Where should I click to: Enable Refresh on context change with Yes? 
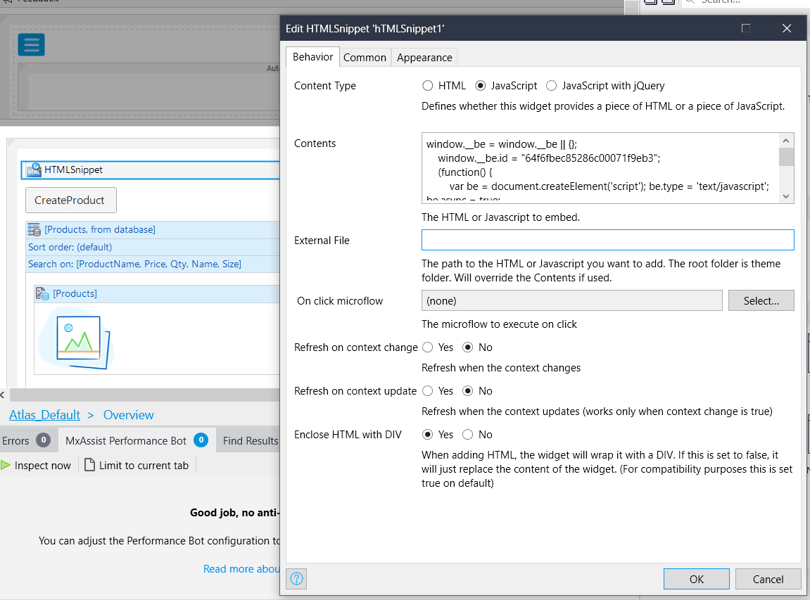[430, 347]
